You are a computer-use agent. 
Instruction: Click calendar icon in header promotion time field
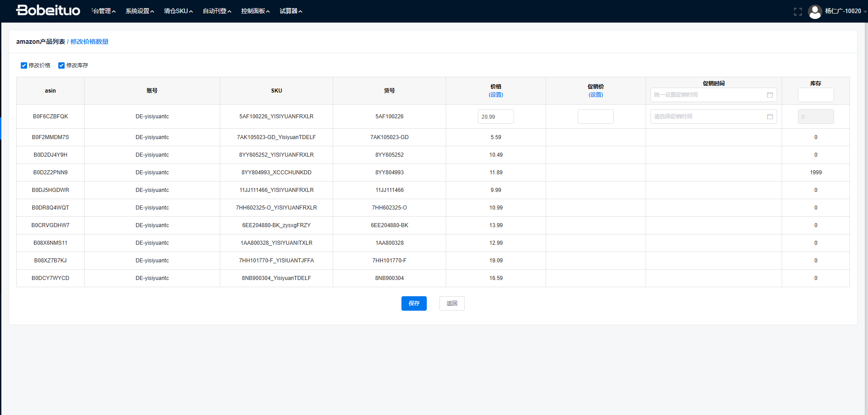(x=769, y=95)
